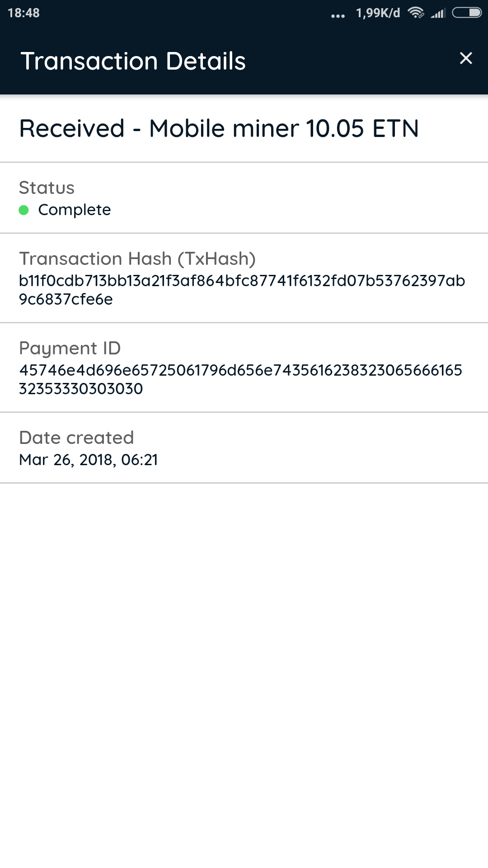The height and width of the screenshot is (868, 488).
Task: Tap the three-dot indicator in status bar
Action: click(338, 16)
